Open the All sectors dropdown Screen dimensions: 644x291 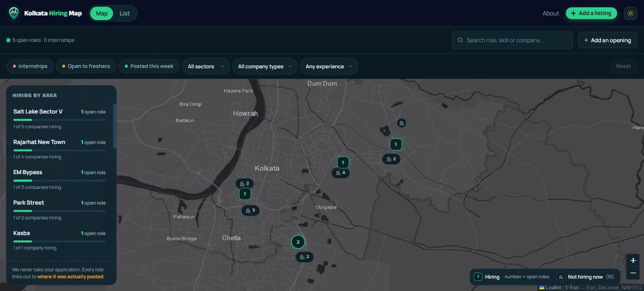(206, 67)
